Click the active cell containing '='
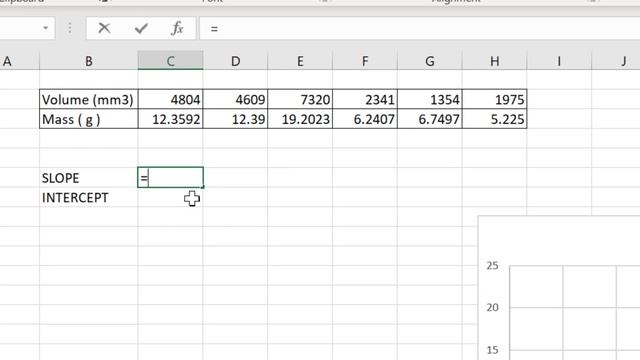Image resolution: width=640 pixels, height=360 pixels. pyautogui.click(x=171, y=178)
